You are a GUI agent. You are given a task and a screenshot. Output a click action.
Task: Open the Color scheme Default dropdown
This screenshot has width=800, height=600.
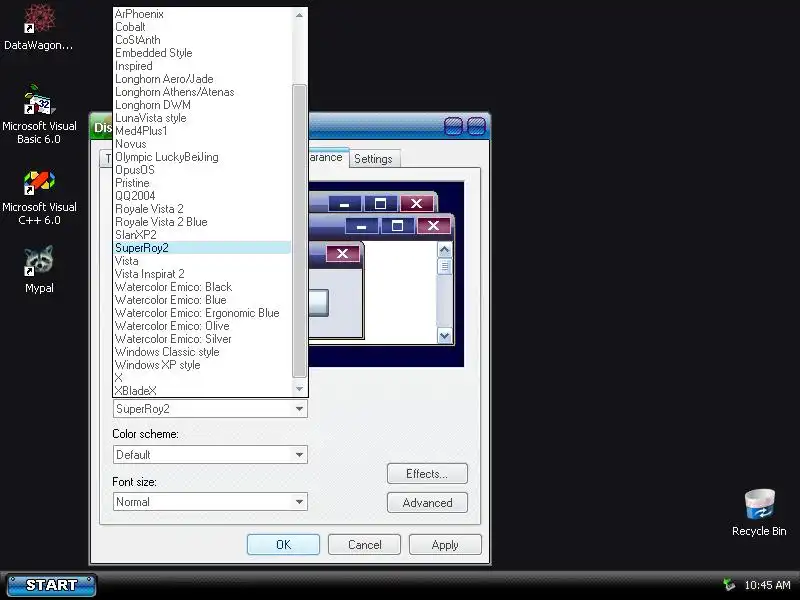[x=210, y=455]
